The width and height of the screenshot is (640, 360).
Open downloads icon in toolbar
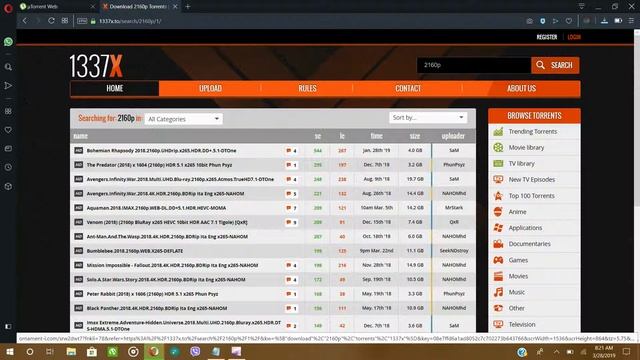[x=604, y=21]
